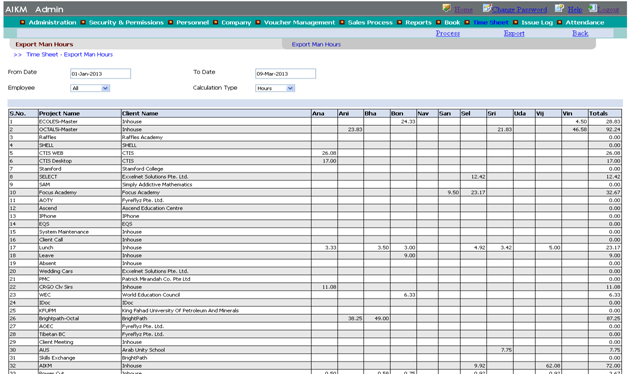Focus the From Date input field
The width and height of the screenshot is (642, 374).
(x=100, y=74)
